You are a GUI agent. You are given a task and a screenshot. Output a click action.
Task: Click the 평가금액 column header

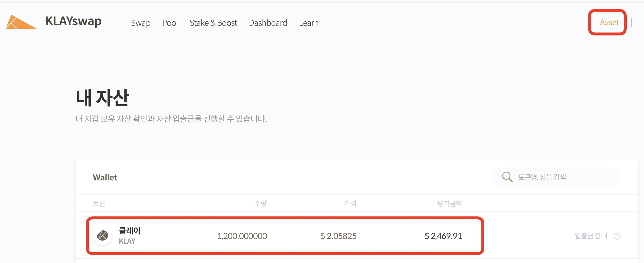(449, 204)
